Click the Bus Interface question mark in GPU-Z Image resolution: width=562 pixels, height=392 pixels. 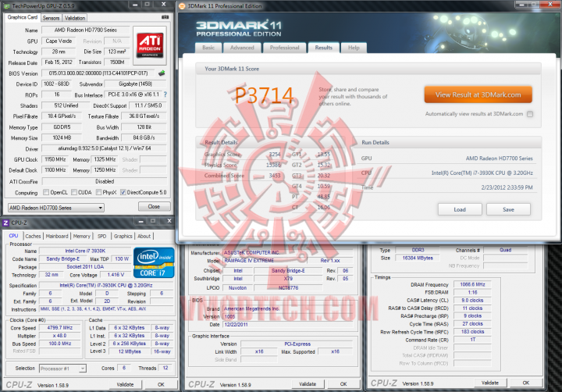point(165,94)
